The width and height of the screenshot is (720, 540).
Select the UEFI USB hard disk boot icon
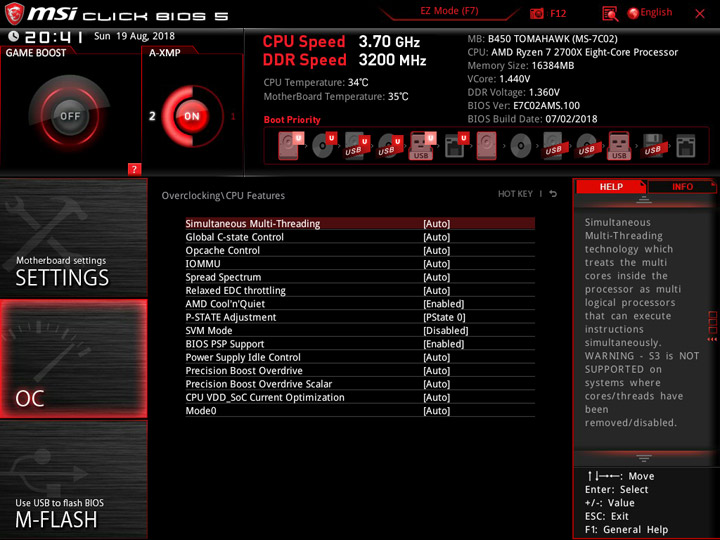coord(357,146)
